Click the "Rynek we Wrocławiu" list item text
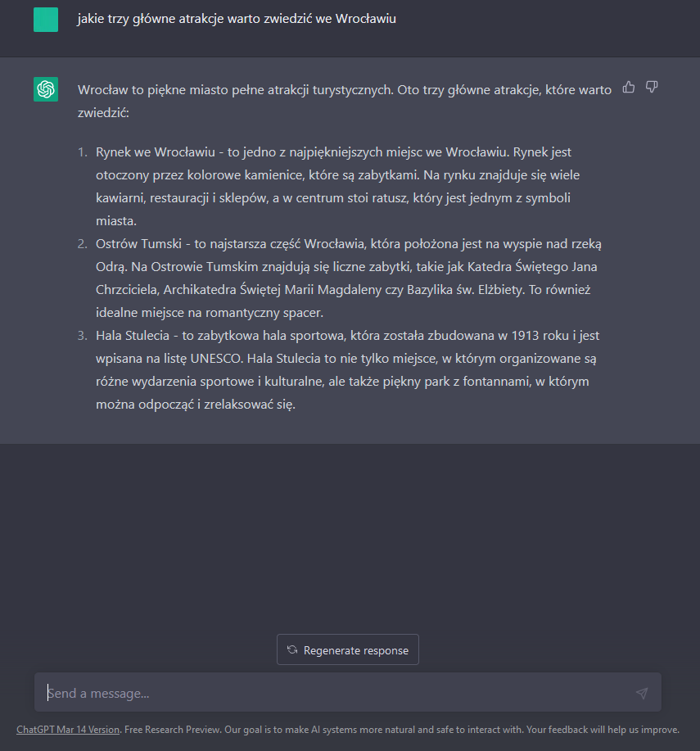This screenshot has height=751, width=700. pos(156,152)
